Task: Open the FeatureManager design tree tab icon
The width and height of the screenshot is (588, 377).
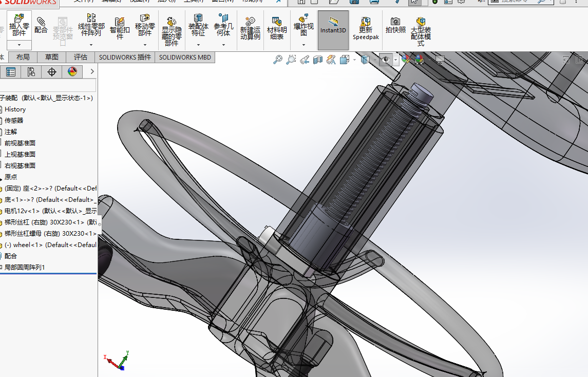Action: coord(10,71)
